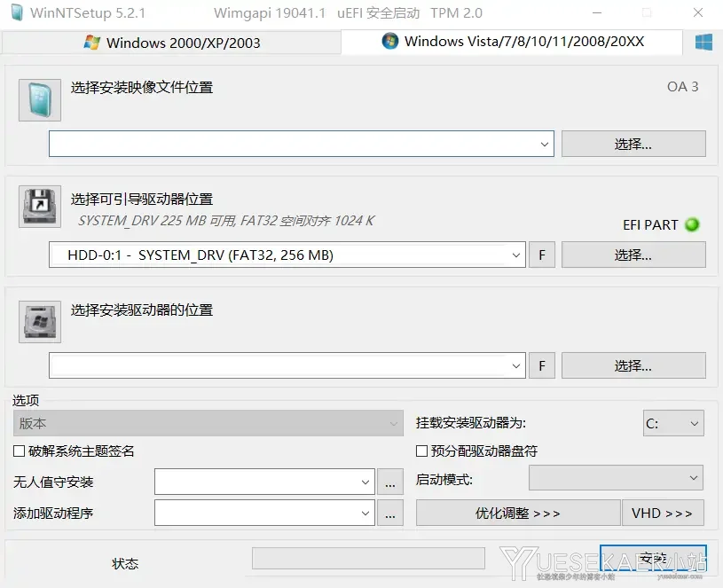Close the WinNTSetup window

pos(698,13)
